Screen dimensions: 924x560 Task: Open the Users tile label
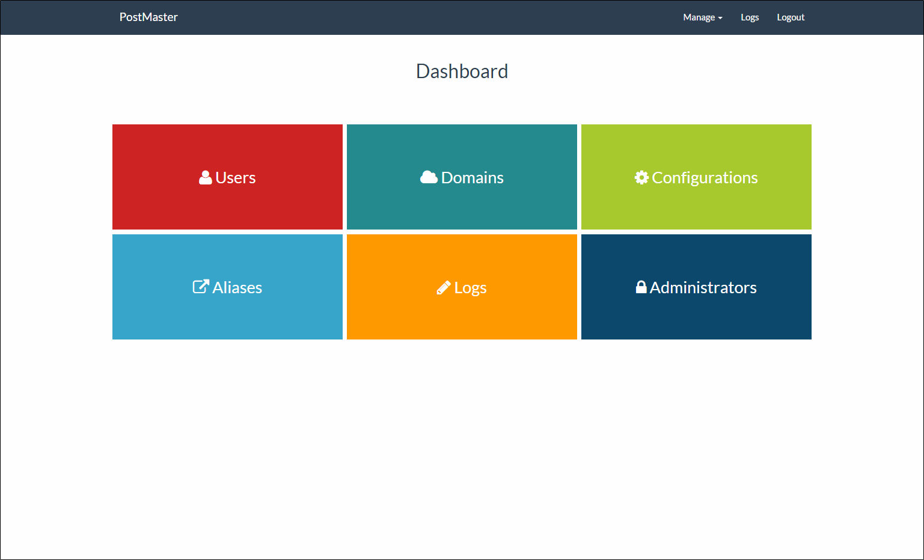click(x=236, y=178)
